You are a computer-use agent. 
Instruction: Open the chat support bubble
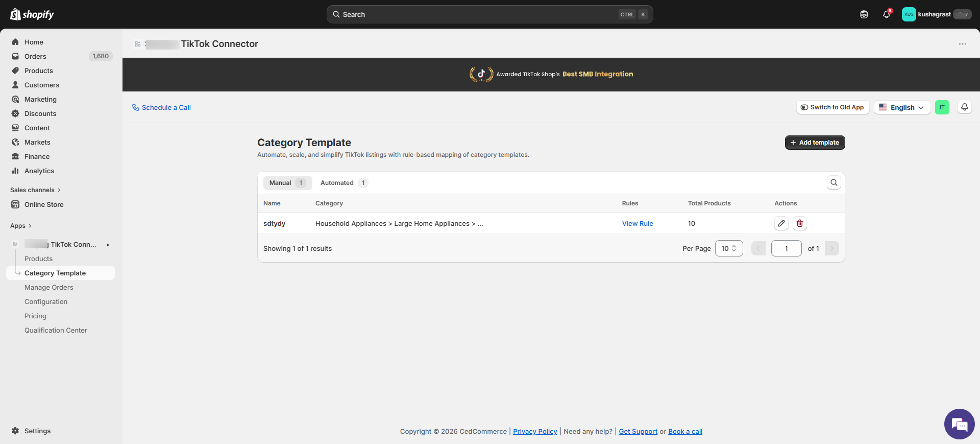click(959, 424)
